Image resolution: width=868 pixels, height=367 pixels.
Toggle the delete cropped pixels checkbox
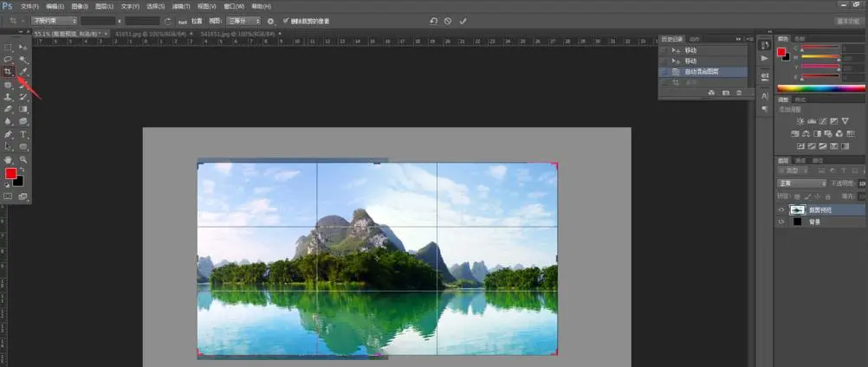point(286,20)
